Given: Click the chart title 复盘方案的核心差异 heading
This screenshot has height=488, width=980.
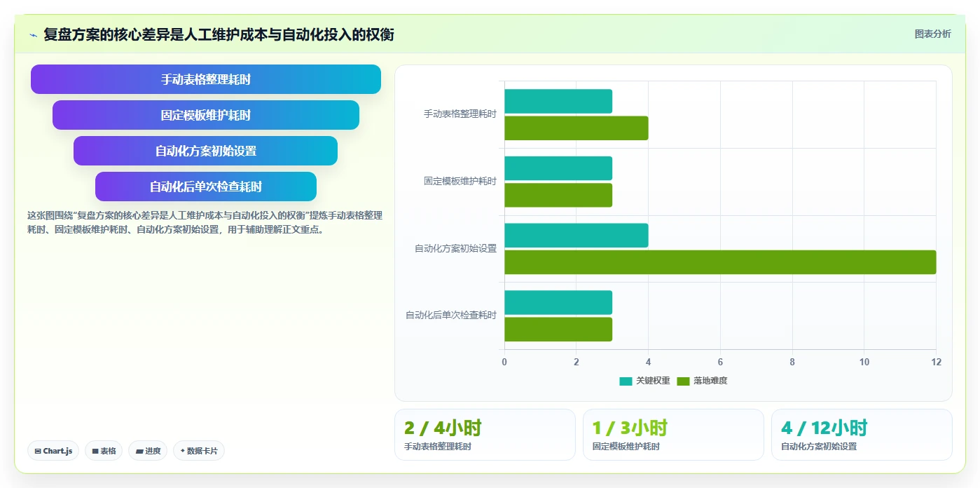Looking at the screenshot, I should pyautogui.click(x=219, y=34).
